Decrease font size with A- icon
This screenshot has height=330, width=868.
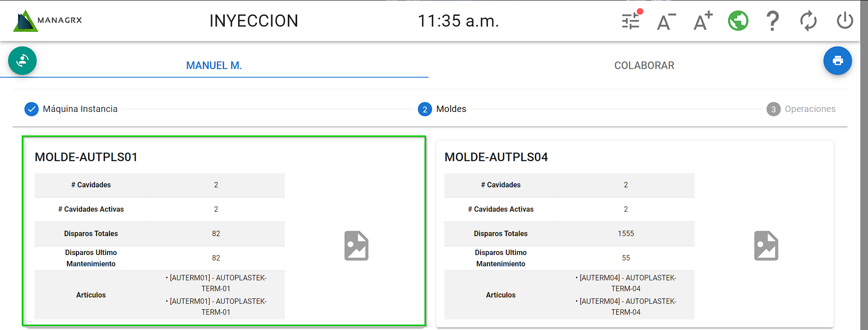pyautogui.click(x=666, y=21)
